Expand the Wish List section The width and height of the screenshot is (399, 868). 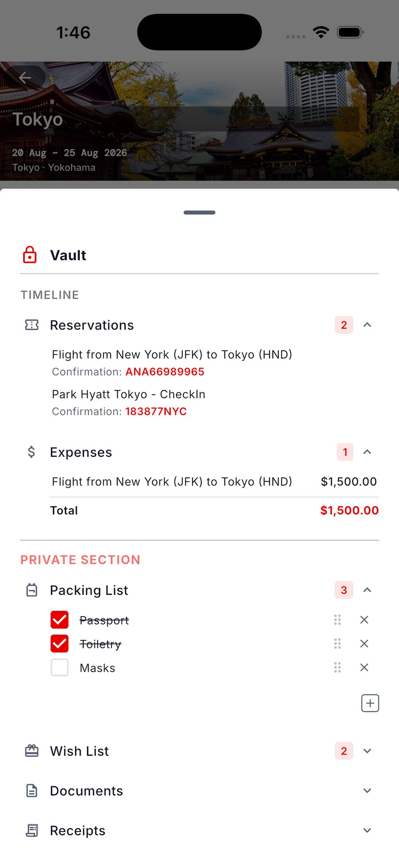click(x=367, y=751)
